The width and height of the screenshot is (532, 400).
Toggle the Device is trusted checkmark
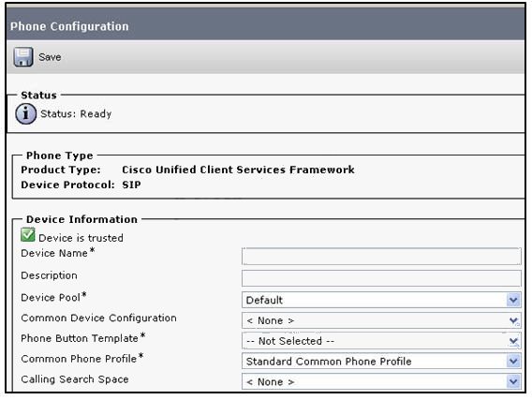[x=28, y=235]
